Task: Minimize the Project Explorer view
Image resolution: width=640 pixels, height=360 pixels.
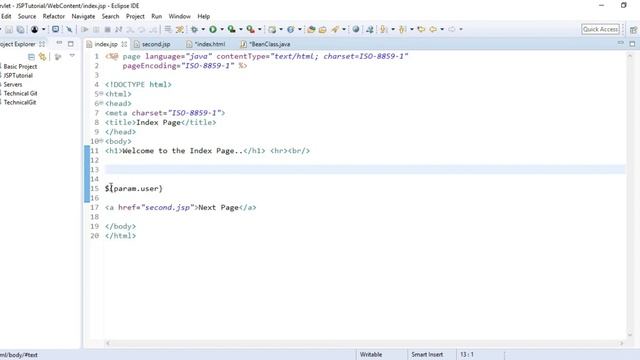Action: point(59,43)
